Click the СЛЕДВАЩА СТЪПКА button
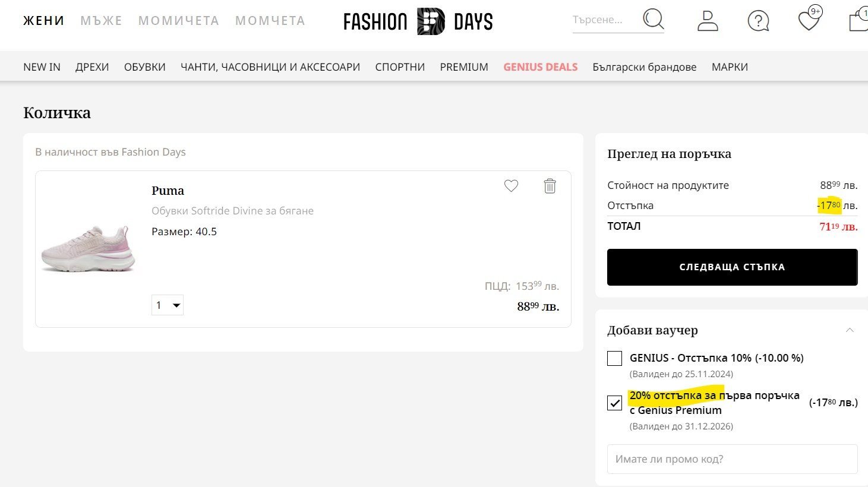The height and width of the screenshot is (487, 868). (x=732, y=267)
